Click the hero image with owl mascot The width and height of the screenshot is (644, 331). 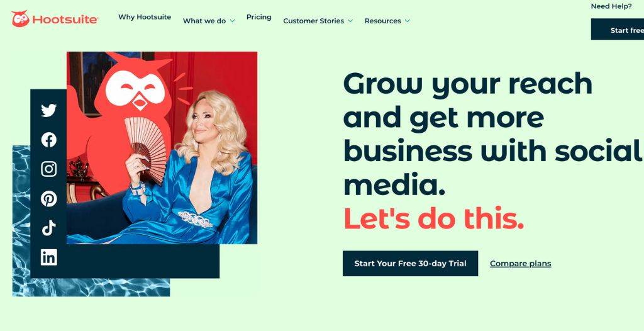(162, 148)
